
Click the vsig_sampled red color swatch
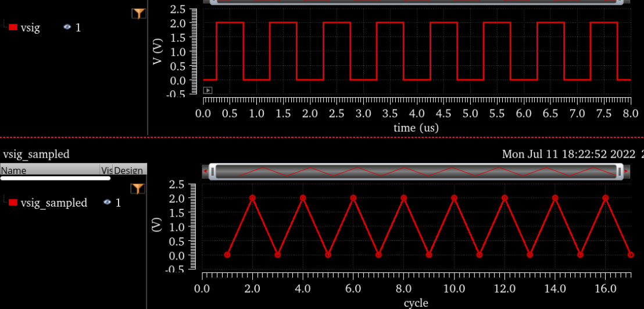13,203
